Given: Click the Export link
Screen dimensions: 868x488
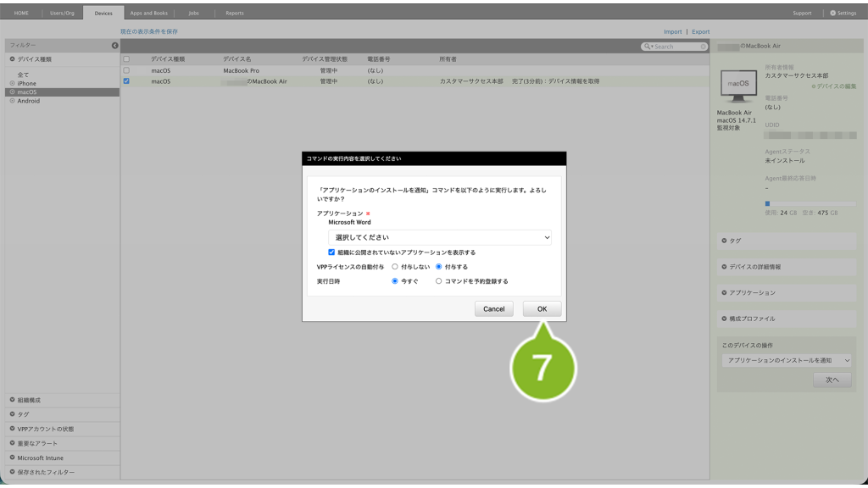Looking at the screenshot, I should click(700, 32).
